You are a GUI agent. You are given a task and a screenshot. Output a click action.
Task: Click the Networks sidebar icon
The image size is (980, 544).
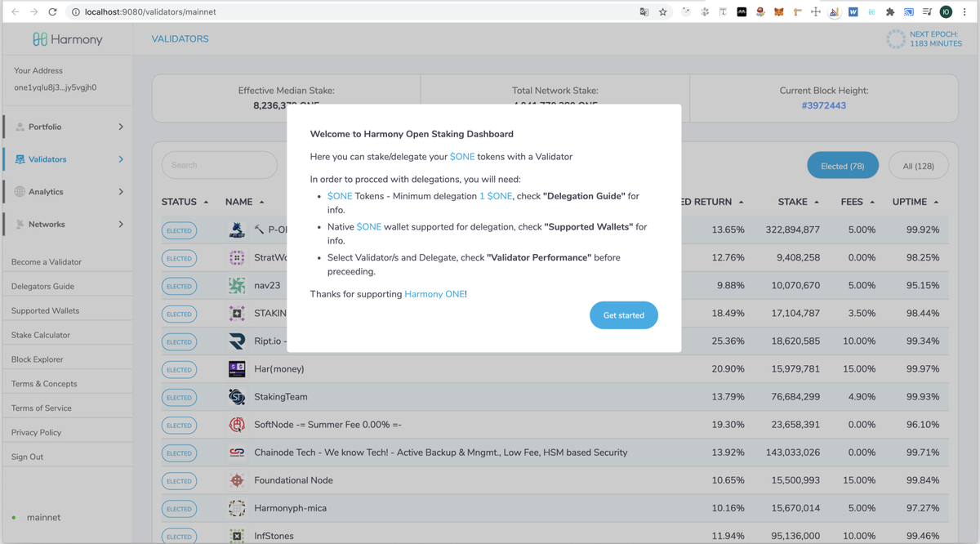(x=20, y=225)
